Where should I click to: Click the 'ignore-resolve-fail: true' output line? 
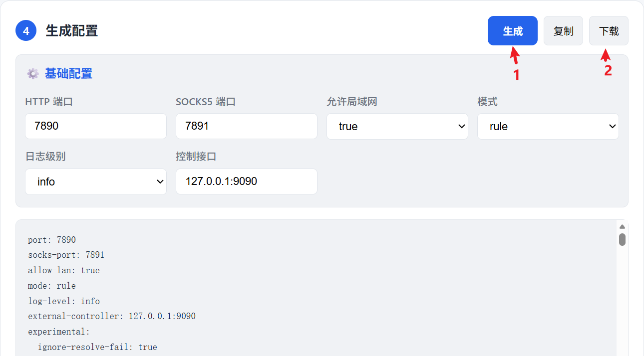[97, 347]
